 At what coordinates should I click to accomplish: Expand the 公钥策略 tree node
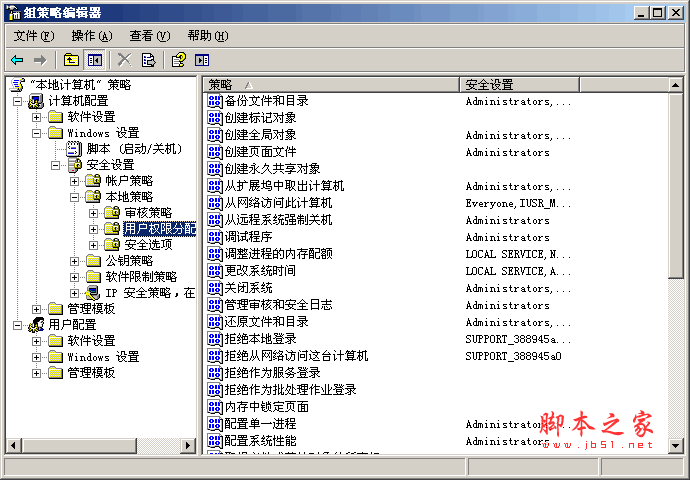75,261
